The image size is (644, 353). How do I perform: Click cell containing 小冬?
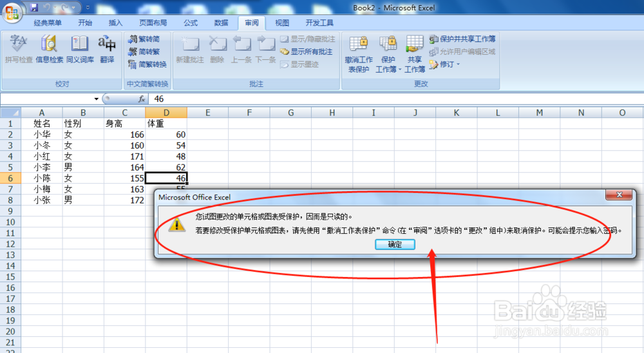coord(42,146)
